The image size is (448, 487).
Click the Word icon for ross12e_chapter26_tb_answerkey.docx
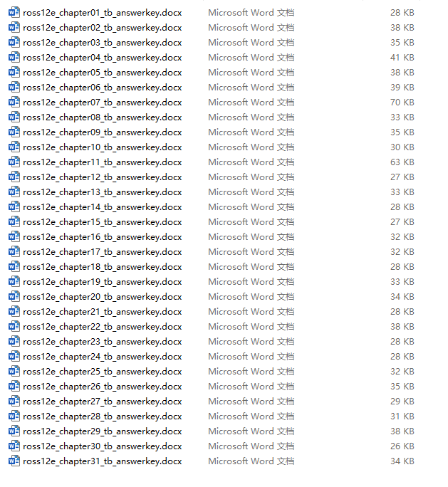click(x=14, y=387)
